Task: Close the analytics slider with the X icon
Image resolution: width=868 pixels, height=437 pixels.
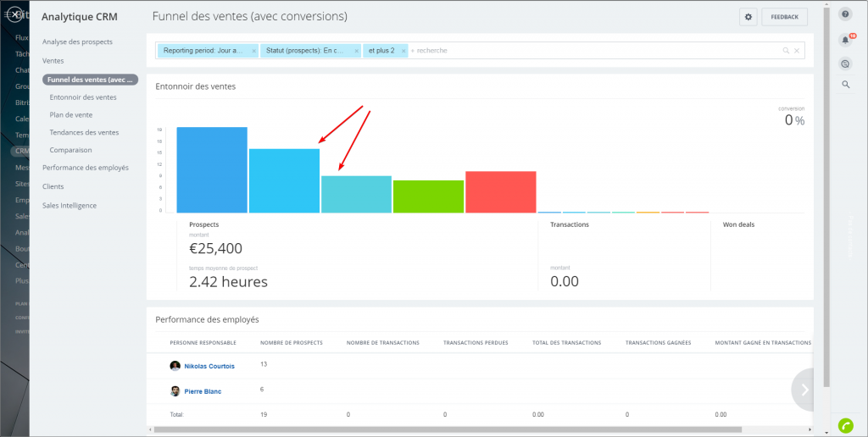Action: pyautogui.click(x=14, y=14)
